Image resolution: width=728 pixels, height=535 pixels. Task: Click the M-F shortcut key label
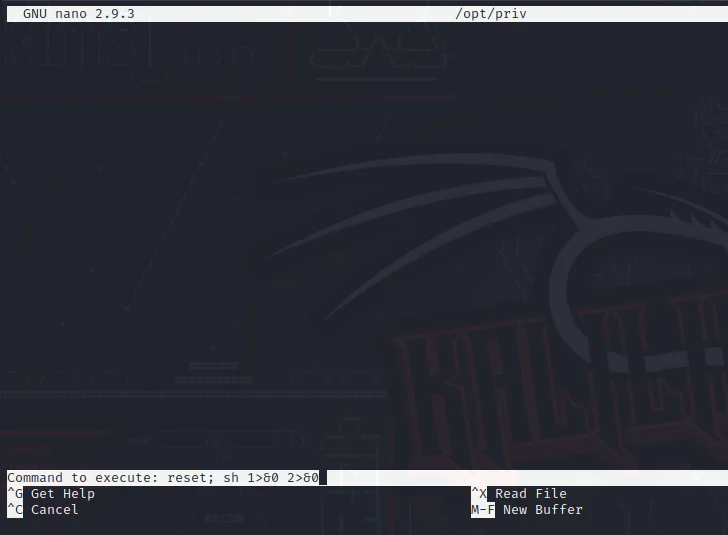[x=483, y=509]
